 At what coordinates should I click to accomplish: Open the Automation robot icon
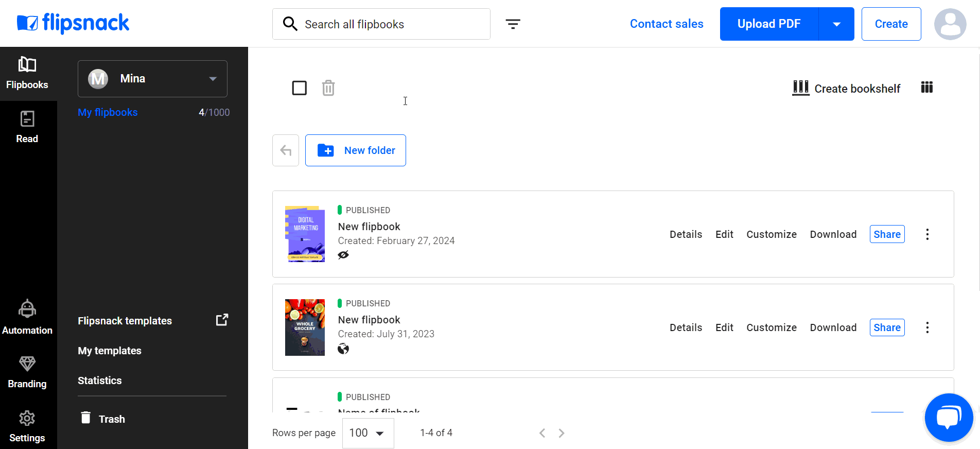tap(27, 308)
